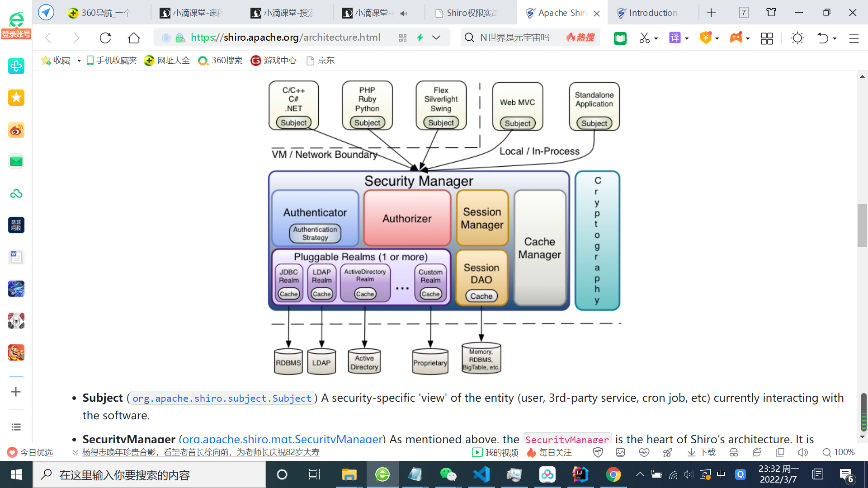Screen dimensions: 868x488
Task: Click the 热搜 hot search badge
Action: tap(580, 38)
